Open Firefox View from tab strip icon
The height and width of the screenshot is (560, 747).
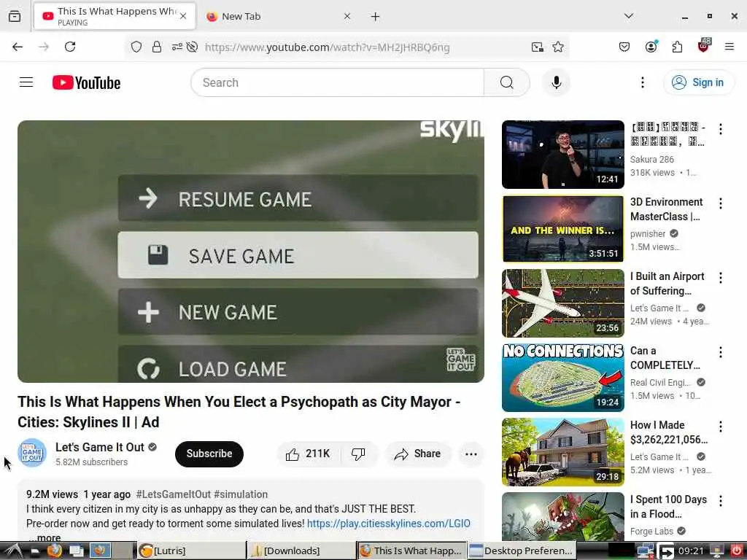click(15, 17)
